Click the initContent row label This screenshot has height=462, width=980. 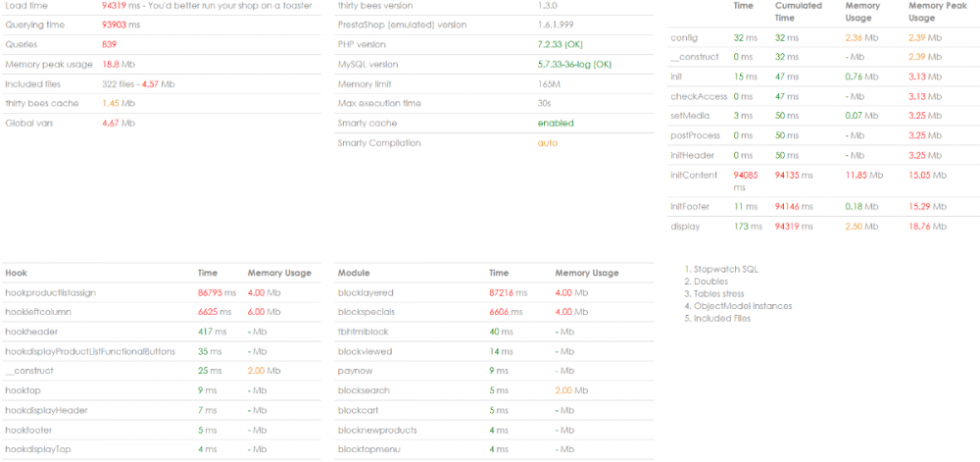point(694,176)
